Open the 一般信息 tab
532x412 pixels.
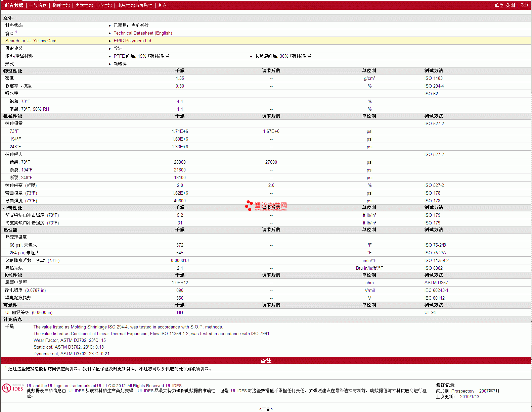pyautogui.click(x=38, y=5)
